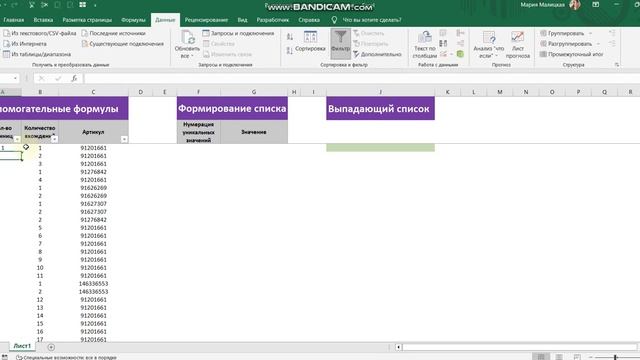Image resolution: width=640 pixels, height=360 pixels.
Task: Click cell with article 146336553 first occurrence
Action: 93,284
